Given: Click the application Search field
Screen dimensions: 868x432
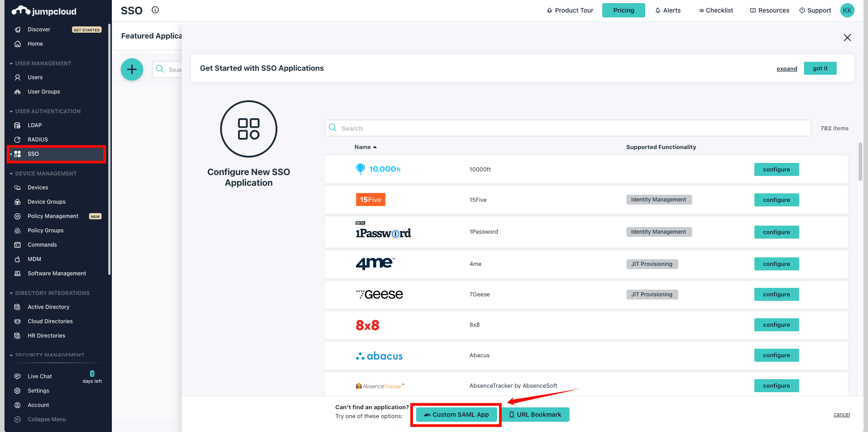Looking at the screenshot, I should click(x=568, y=128).
